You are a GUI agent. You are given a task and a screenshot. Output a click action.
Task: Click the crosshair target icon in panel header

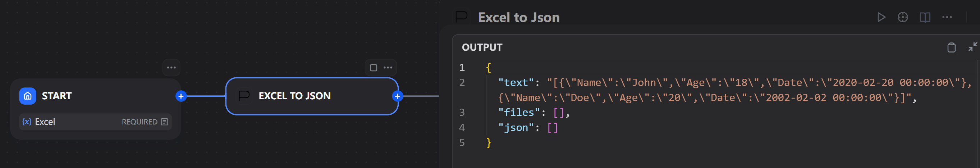pos(903,18)
